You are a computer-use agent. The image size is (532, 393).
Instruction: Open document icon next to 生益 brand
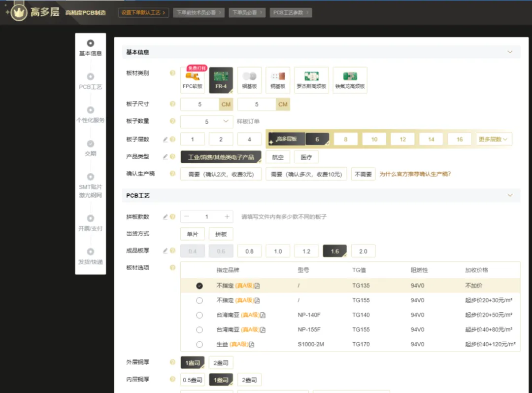(251, 344)
